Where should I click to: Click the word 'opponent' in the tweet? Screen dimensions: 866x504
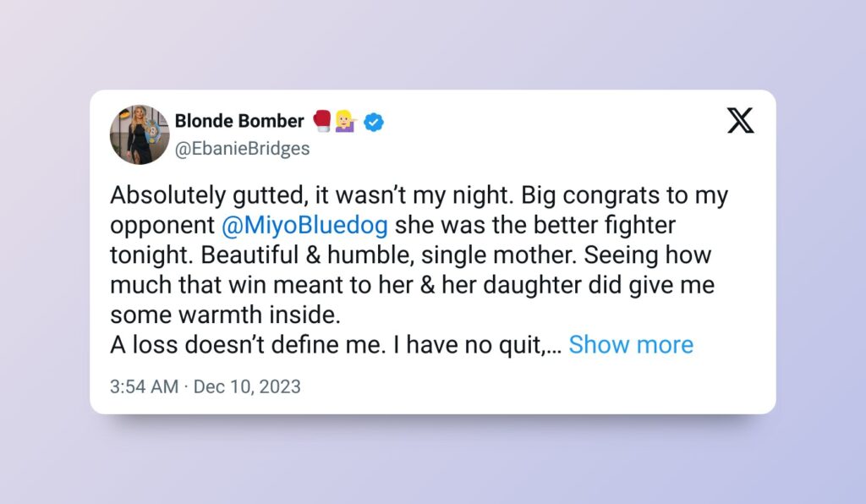(162, 225)
